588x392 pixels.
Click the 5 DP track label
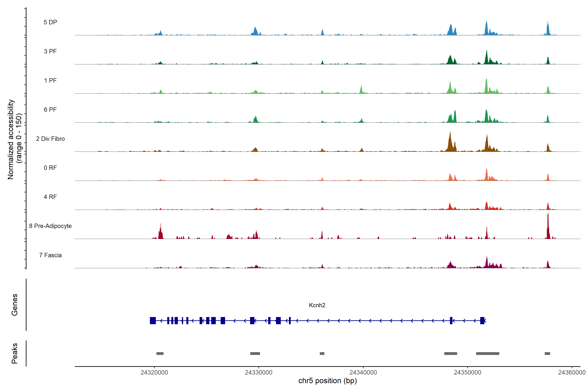(x=50, y=22)
